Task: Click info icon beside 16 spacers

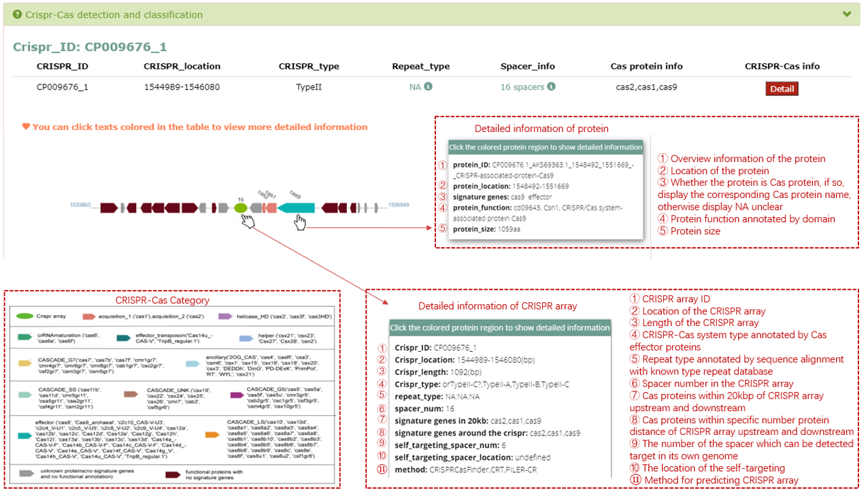Action: [x=551, y=87]
